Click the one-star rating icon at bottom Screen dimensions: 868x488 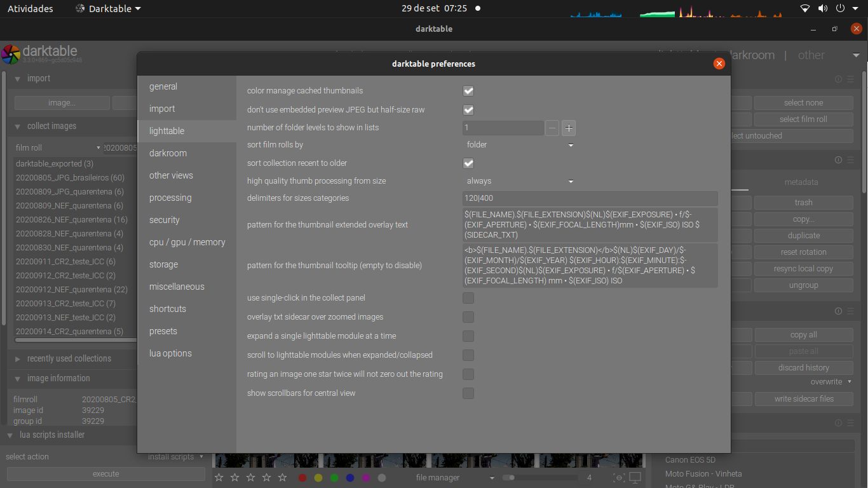pyautogui.click(x=219, y=477)
